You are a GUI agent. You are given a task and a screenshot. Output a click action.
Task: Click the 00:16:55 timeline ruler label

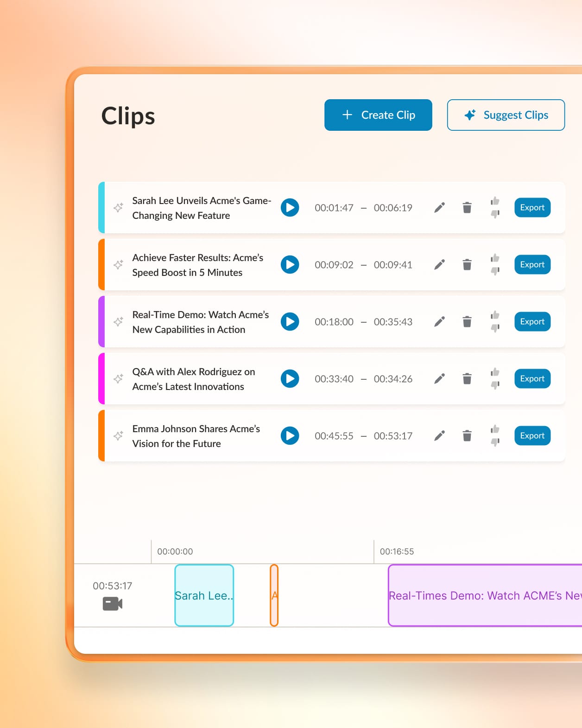(397, 551)
